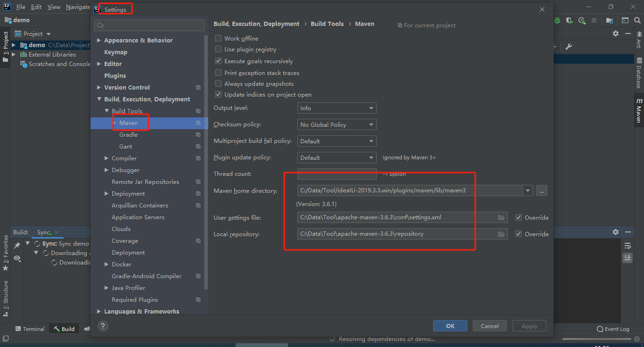
Task: Open Multiproject build fail policy dropdown
Action: (x=337, y=141)
